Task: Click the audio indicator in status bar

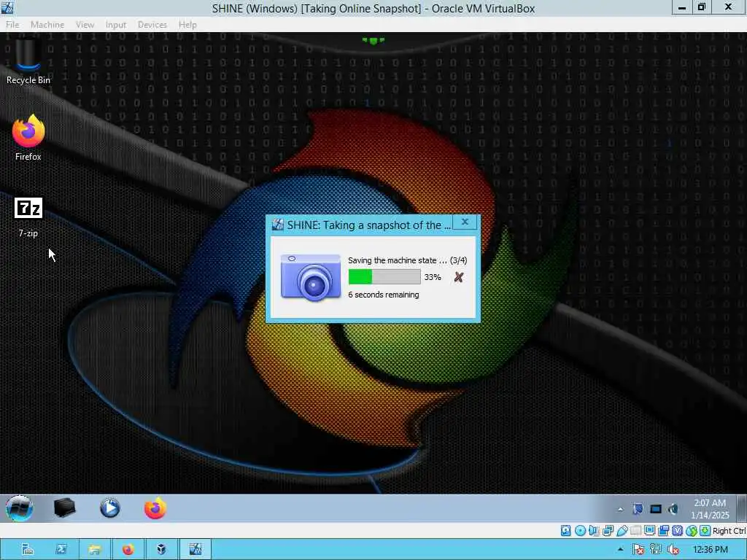Action: click(x=594, y=531)
